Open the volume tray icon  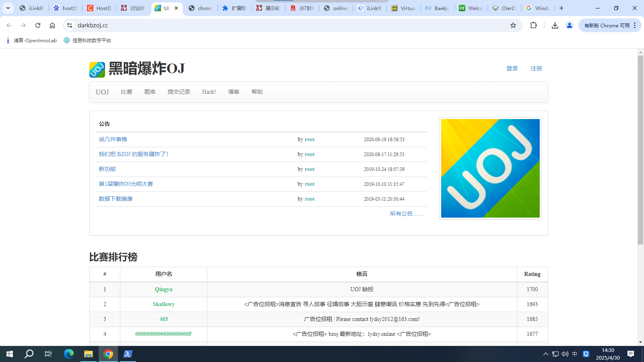[565, 354]
